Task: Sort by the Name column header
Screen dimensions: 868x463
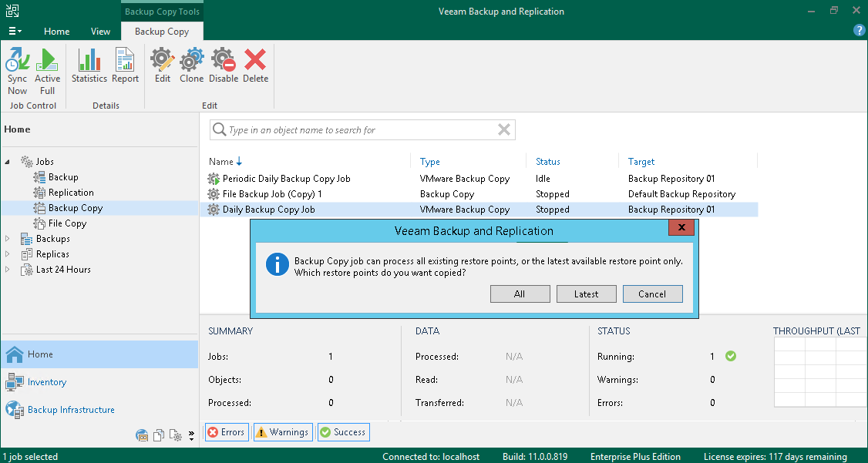Action: 221,162
